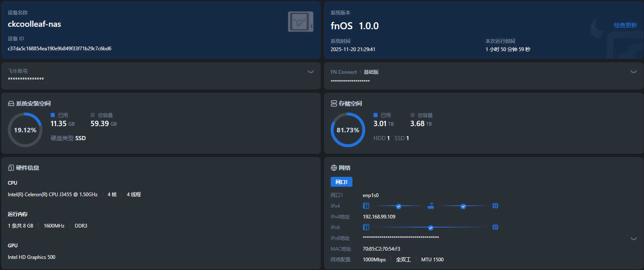The image size is (644, 270).
Task: Click the NAS device icon in IPv6 row
Action: pos(366,227)
